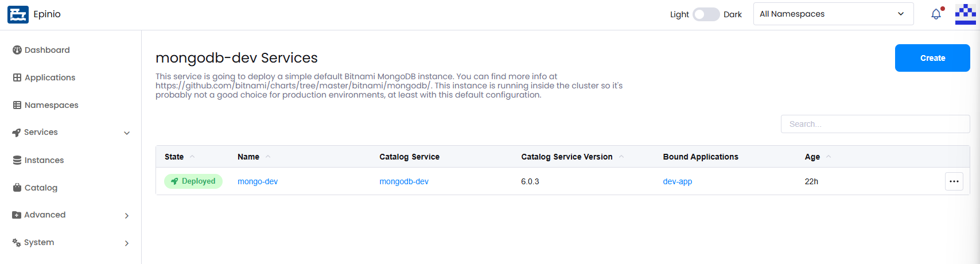
Task: Click the Namespaces table icon in the sidebar
Action: 17,105
